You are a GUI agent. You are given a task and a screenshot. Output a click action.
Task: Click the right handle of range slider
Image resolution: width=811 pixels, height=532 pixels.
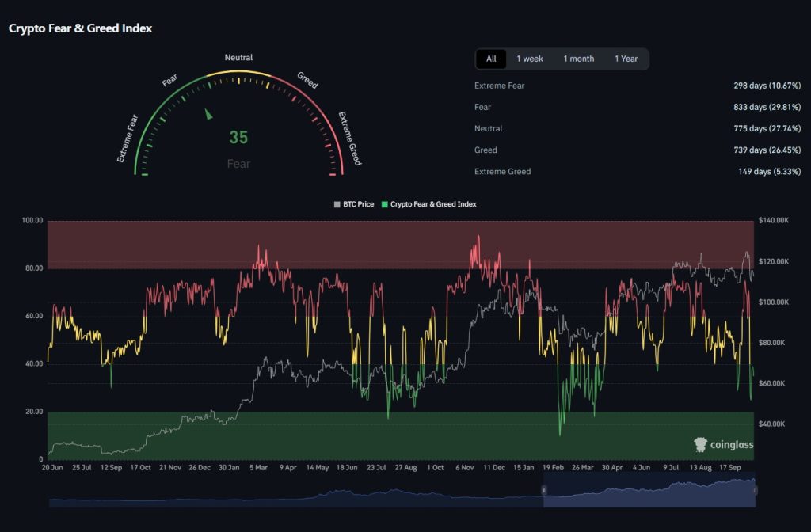click(x=755, y=491)
